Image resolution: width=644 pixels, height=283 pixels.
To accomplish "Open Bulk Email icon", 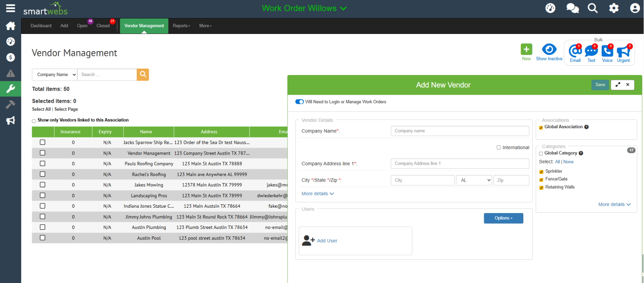I will point(575,51).
